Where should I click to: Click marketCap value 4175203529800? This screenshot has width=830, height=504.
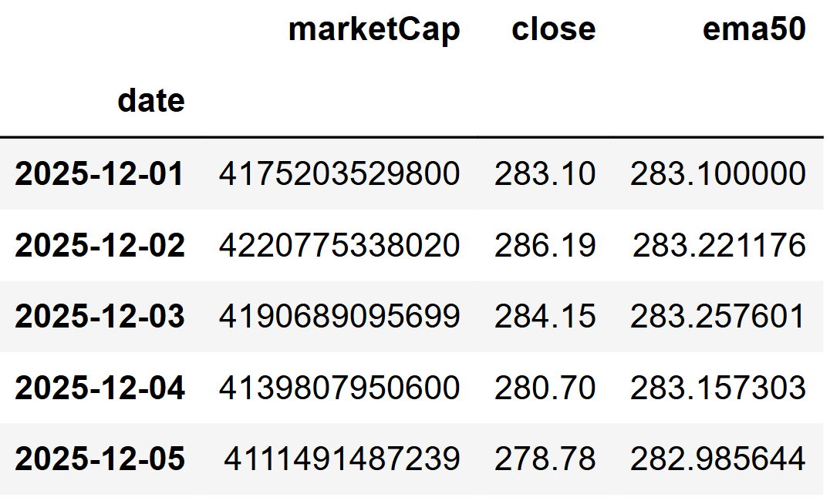click(339, 173)
